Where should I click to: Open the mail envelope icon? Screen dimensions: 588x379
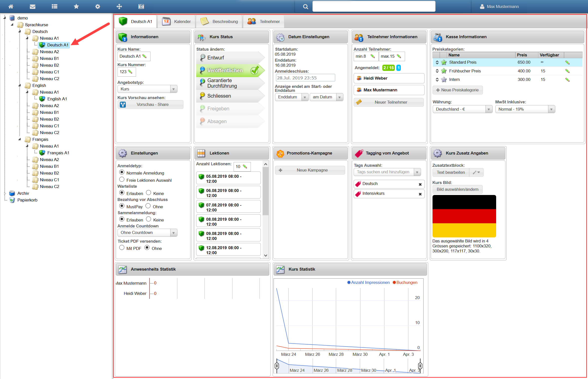(32, 6)
